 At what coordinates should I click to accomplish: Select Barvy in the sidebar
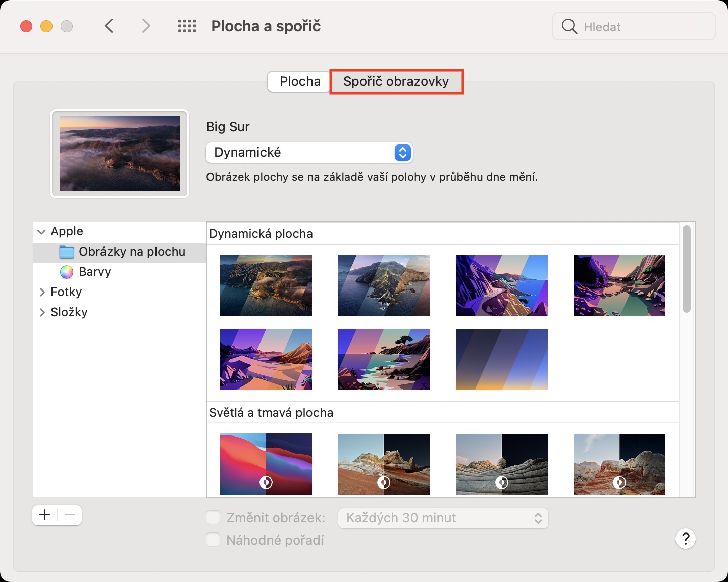click(x=120, y=272)
